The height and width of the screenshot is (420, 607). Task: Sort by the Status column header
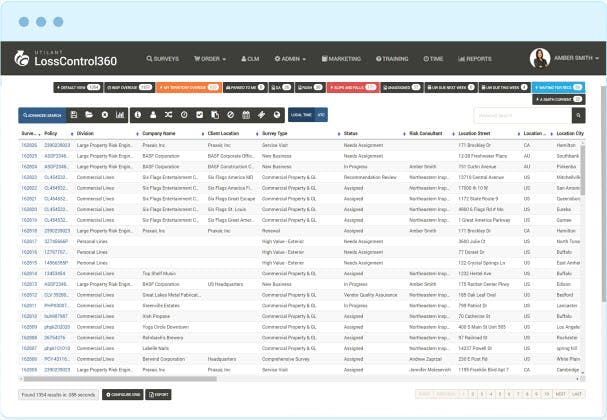[350, 134]
